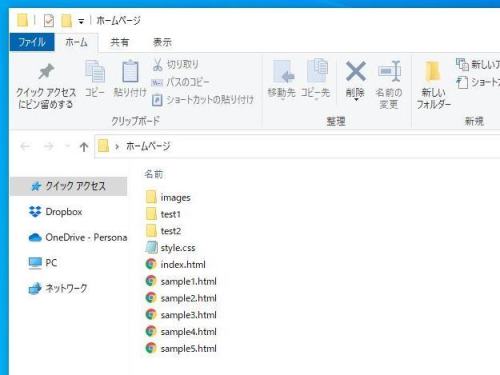Choose Paste Shortcut command
This screenshot has height=375, width=500.
point(203,99)
